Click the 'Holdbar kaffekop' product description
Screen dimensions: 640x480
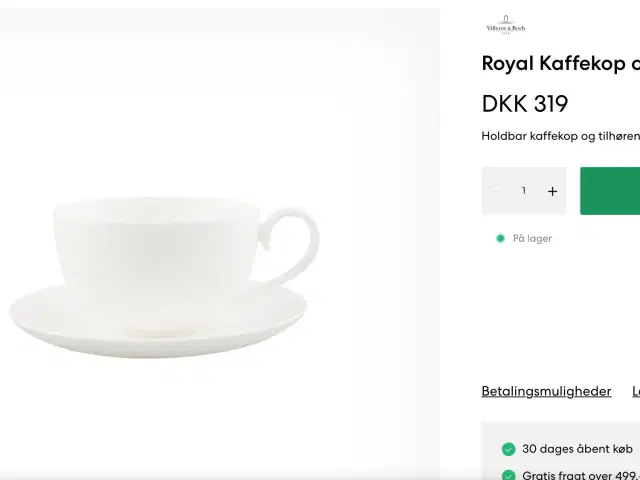[560, 137]
